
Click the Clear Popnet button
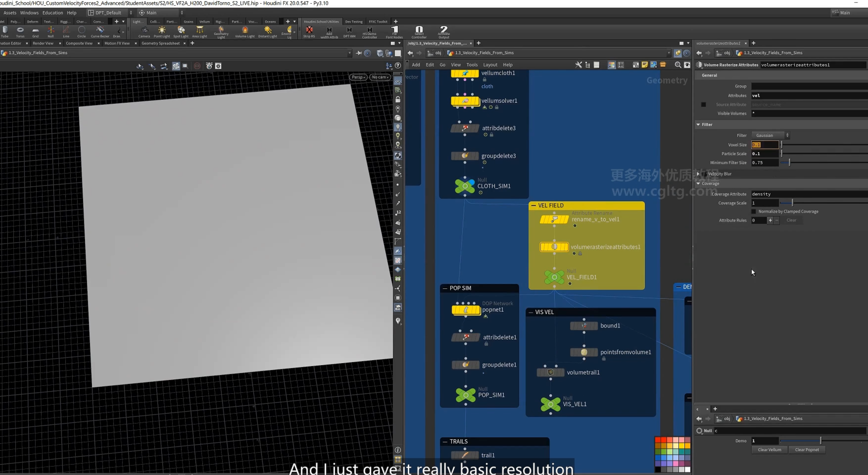pyautogui.click(x=807, y=450)
